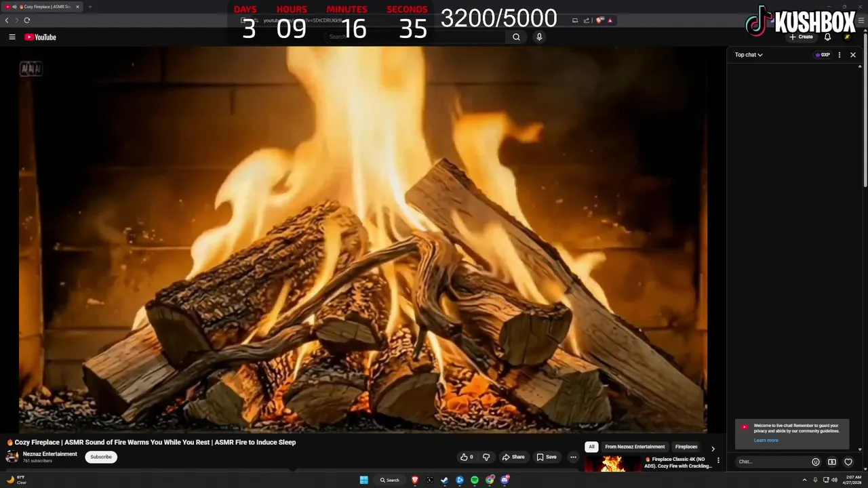Open more video actions ellipsis
Viewport: 868px width, 488px height.
[x=573, y=457]
